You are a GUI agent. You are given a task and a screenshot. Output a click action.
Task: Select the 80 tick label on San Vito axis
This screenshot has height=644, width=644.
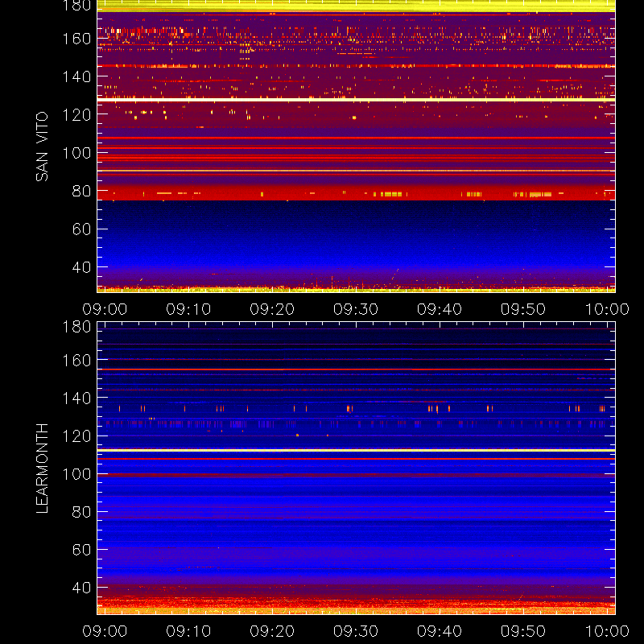(x=82, y=192)
